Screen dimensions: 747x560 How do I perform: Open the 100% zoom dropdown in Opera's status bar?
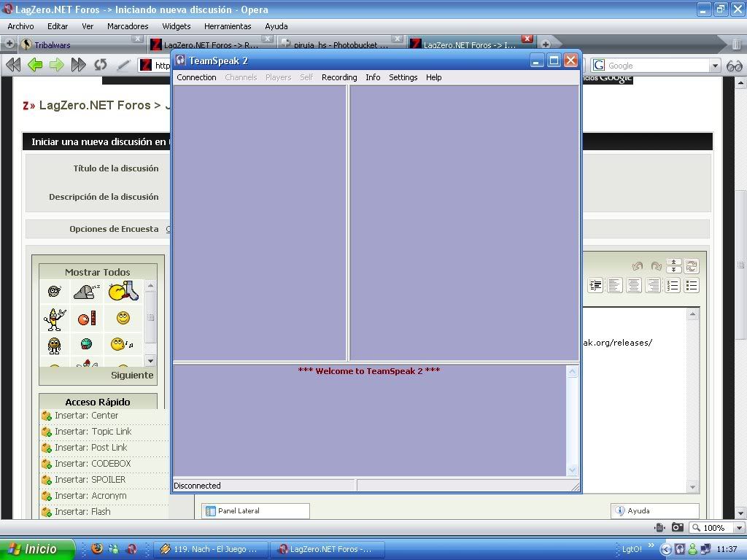coord(739,528)
